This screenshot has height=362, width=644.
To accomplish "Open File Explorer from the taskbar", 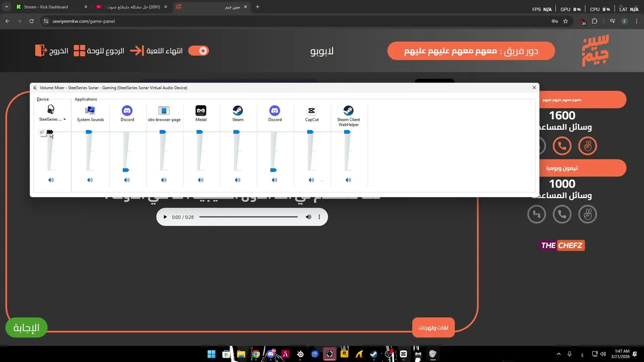I will pyautogui.click(x=241, y=354).
